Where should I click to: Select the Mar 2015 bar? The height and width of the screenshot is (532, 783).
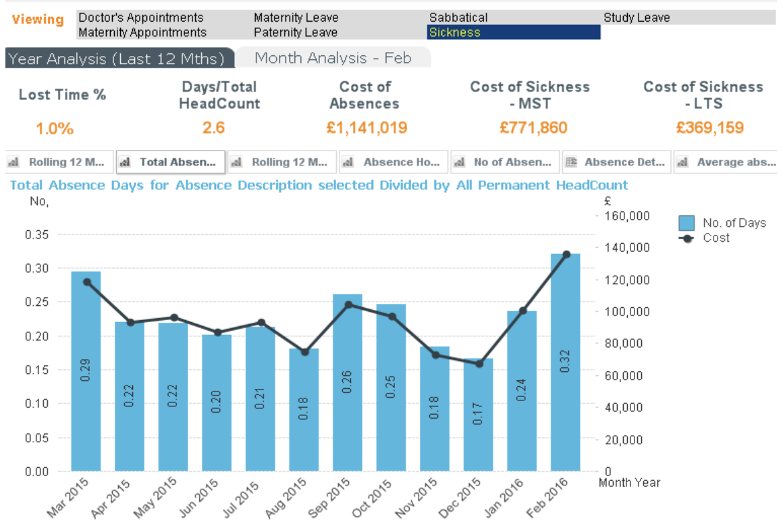coord(86,371)
